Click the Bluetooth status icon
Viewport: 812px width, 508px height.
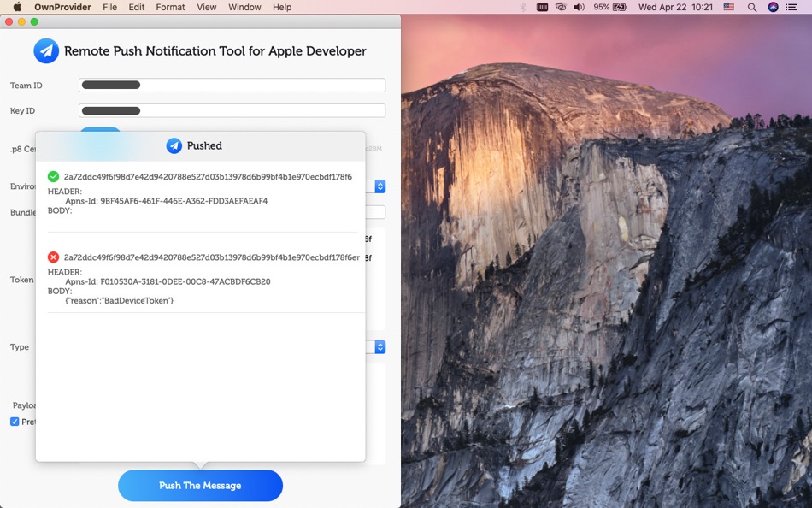tap(522, 7)
